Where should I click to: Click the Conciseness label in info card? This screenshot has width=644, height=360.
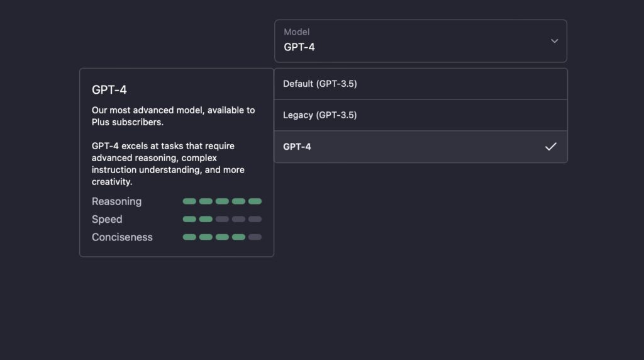122,237
